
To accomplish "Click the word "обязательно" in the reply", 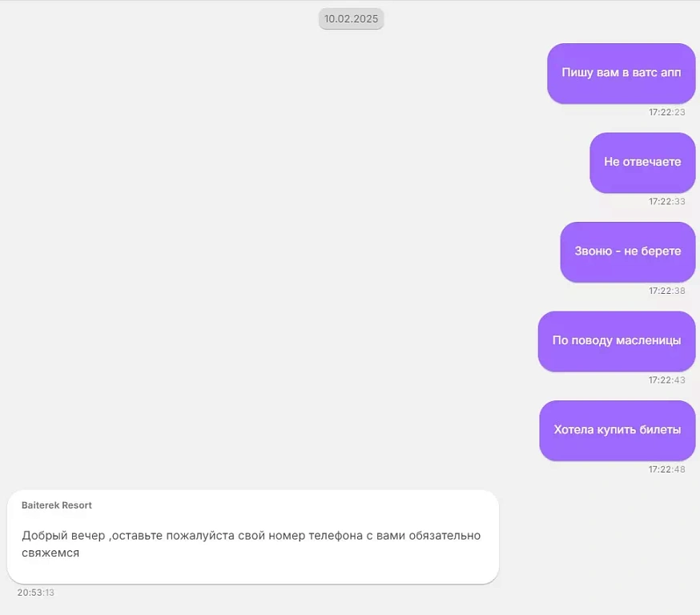I will (x=441, y=535).
